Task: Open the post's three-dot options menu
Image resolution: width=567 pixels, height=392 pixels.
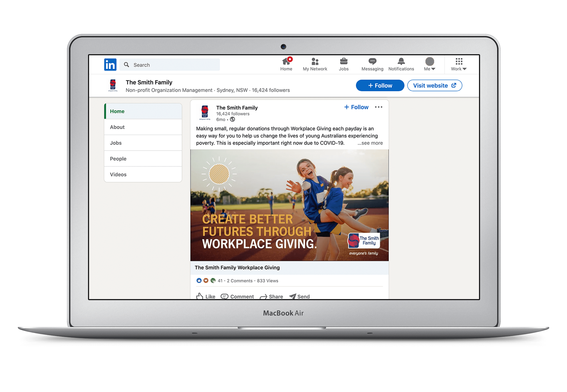Action: pos(379,107)
